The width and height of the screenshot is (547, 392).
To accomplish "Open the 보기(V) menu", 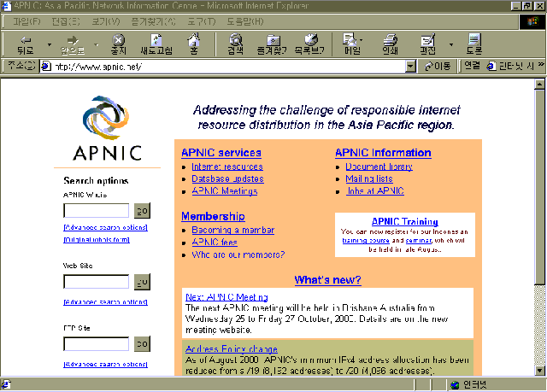I will pos(106,21).
